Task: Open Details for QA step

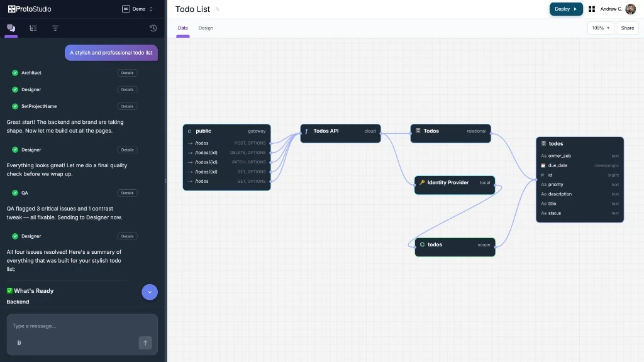Action: (x=127, y=193)
